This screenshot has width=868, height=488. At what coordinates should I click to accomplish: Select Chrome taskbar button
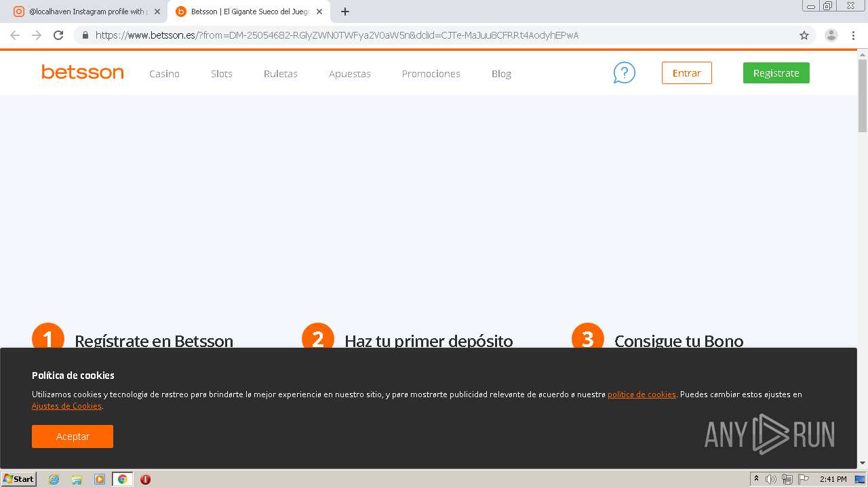pos(122,479)
